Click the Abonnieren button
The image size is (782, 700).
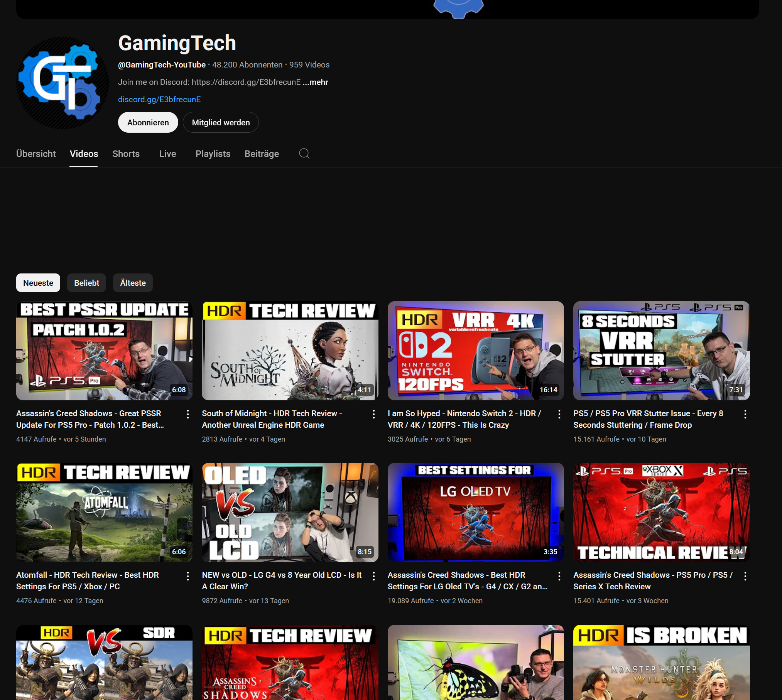coord(148,122)
